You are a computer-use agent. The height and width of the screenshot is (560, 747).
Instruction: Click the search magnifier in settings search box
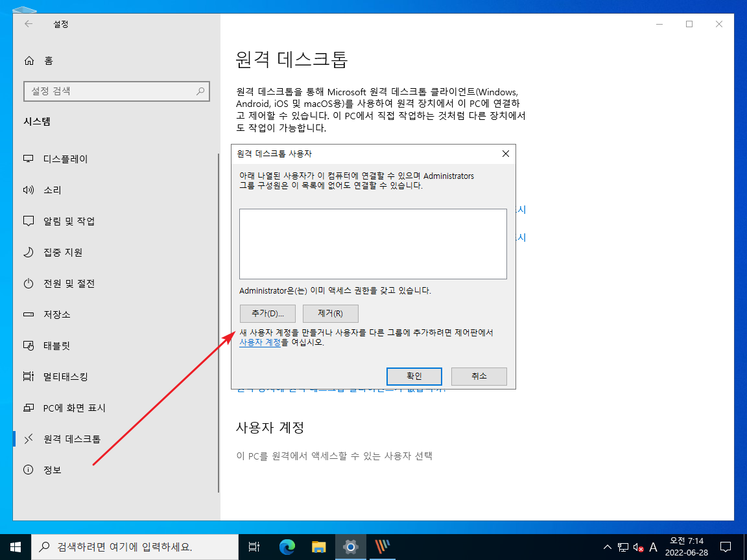coord(200,91)
